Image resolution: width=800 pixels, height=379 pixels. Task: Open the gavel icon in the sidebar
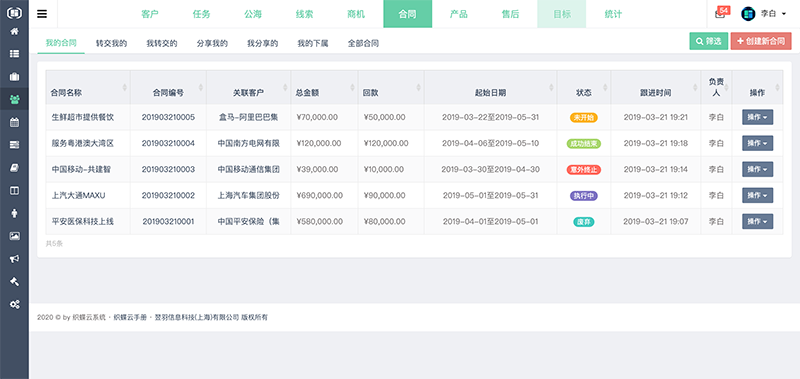coord(14,282)
